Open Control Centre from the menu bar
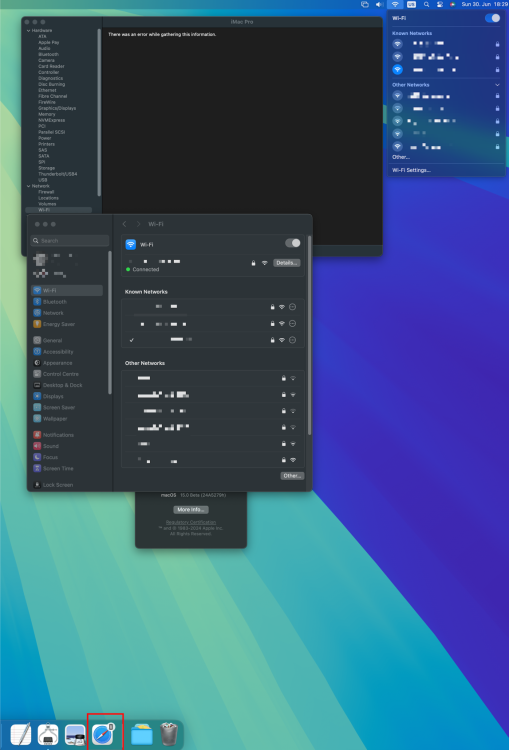This screenshot has height=750, width=509. tap(440, 4)
